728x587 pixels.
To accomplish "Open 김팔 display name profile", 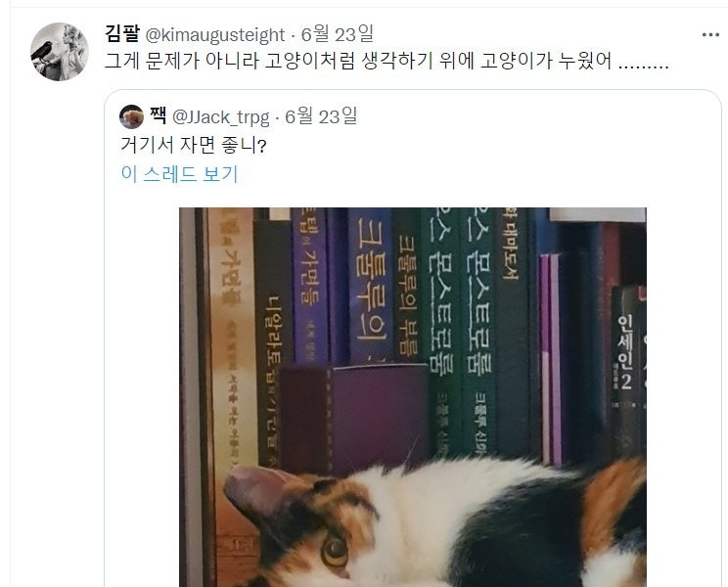I will pyautogui.click(x=122, y=34).
